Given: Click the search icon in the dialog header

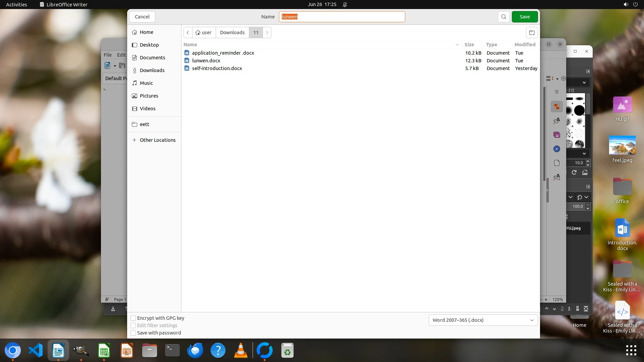Looking at the screenshot, I should (503, 17).
